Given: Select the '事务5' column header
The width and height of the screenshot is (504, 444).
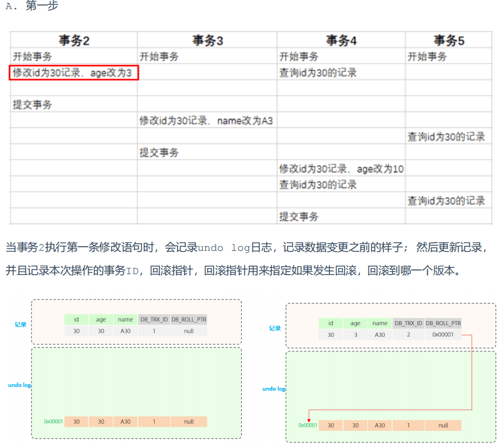Looking at the screenshot, I should (x=449, y=40).
